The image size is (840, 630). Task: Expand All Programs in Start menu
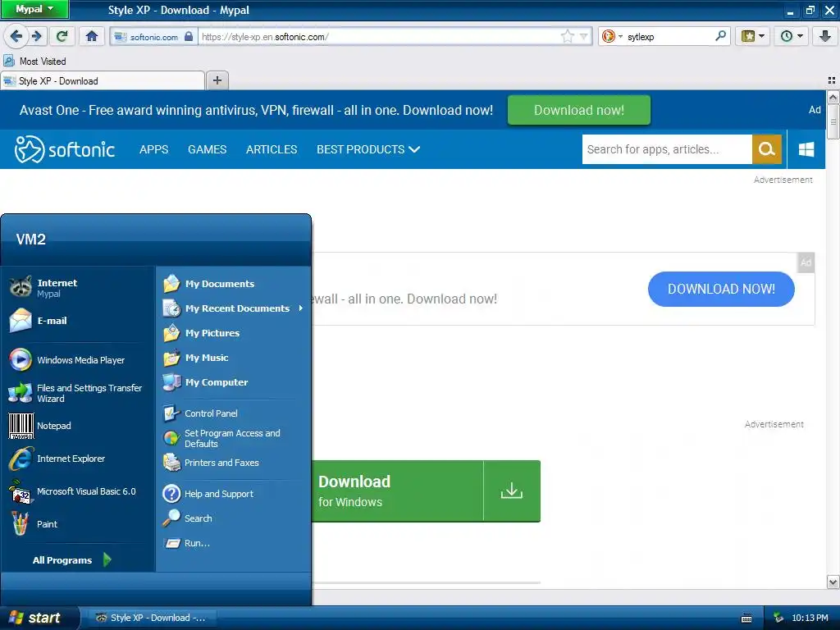[x=72, y=559]
